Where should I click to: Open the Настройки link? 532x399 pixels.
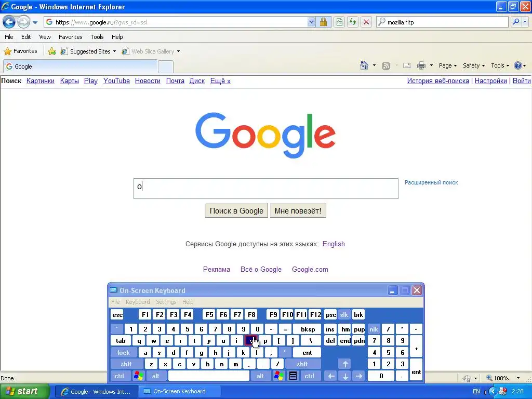click(x=490, y=81)
